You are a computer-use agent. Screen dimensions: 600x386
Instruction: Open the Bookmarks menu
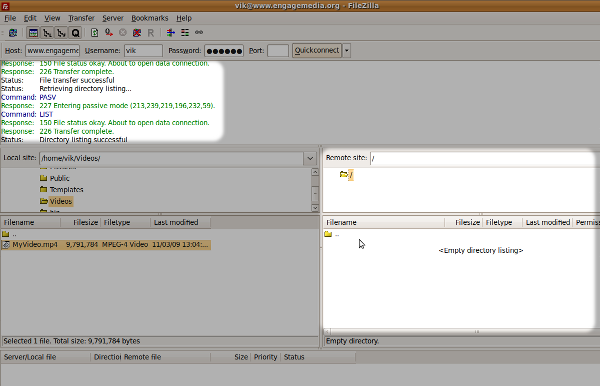coord(150,18)
